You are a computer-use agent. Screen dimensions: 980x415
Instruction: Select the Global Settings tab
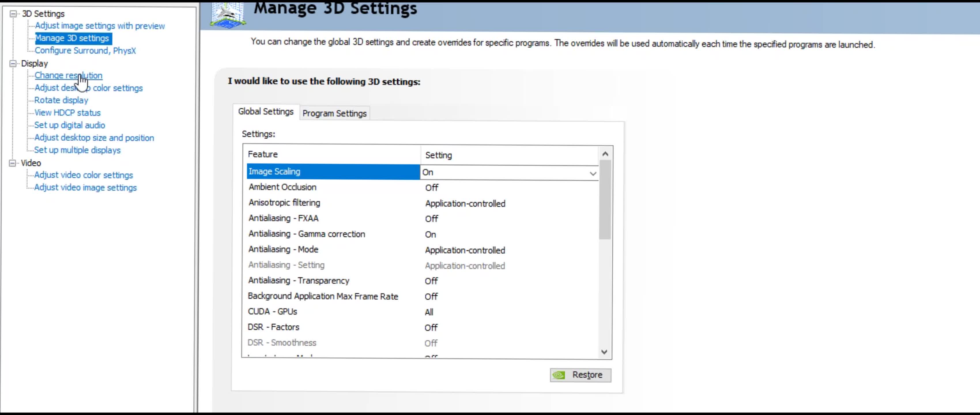pos(265,112)
